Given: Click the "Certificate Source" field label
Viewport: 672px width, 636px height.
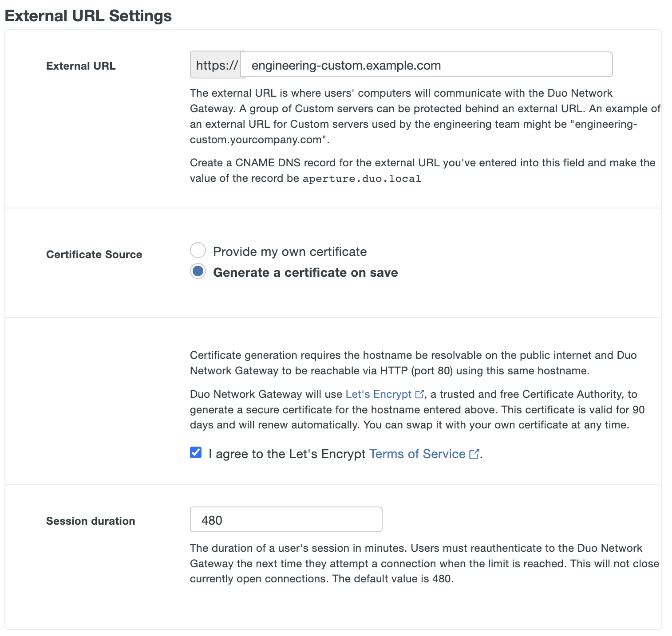Looking at the screenshot, I should [x=94, y=254].
